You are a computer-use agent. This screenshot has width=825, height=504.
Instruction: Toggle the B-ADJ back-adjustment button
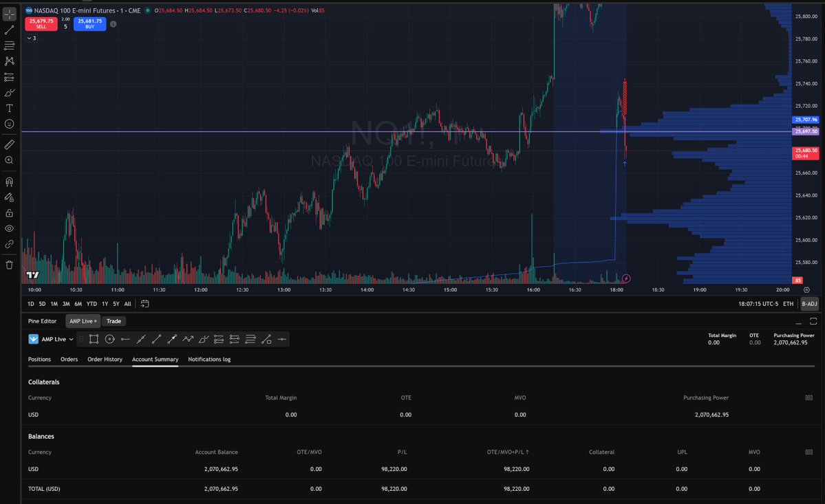tap(809, 304)
